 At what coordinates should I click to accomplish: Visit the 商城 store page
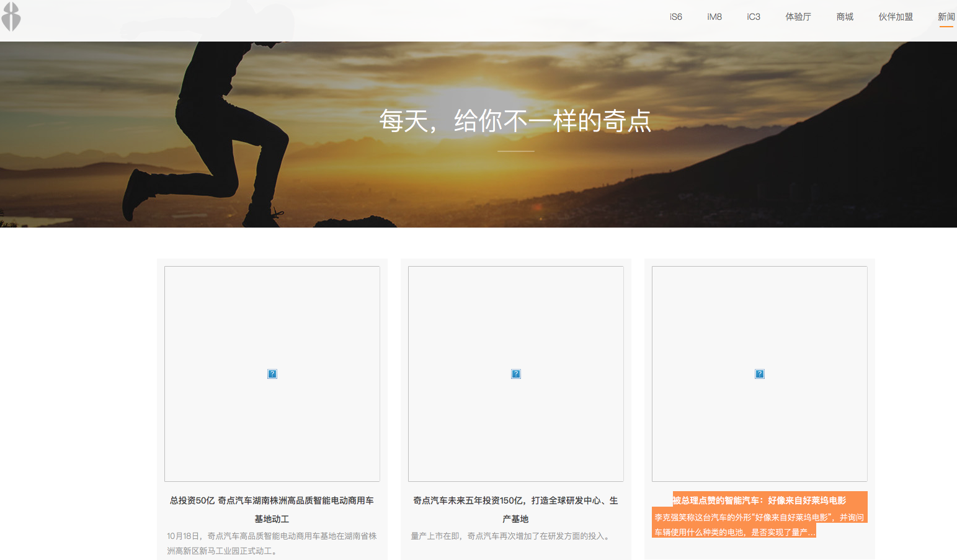coord(844,17)
